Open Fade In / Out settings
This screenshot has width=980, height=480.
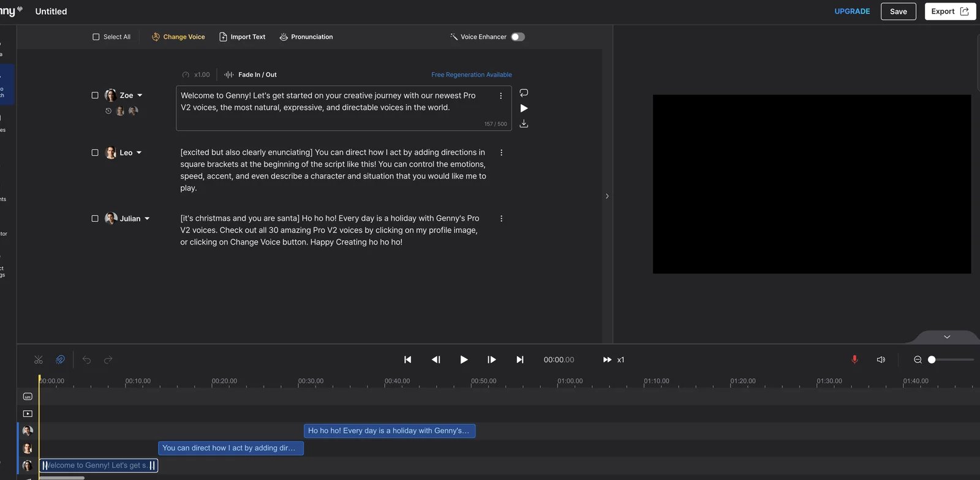tap(251, 75)
